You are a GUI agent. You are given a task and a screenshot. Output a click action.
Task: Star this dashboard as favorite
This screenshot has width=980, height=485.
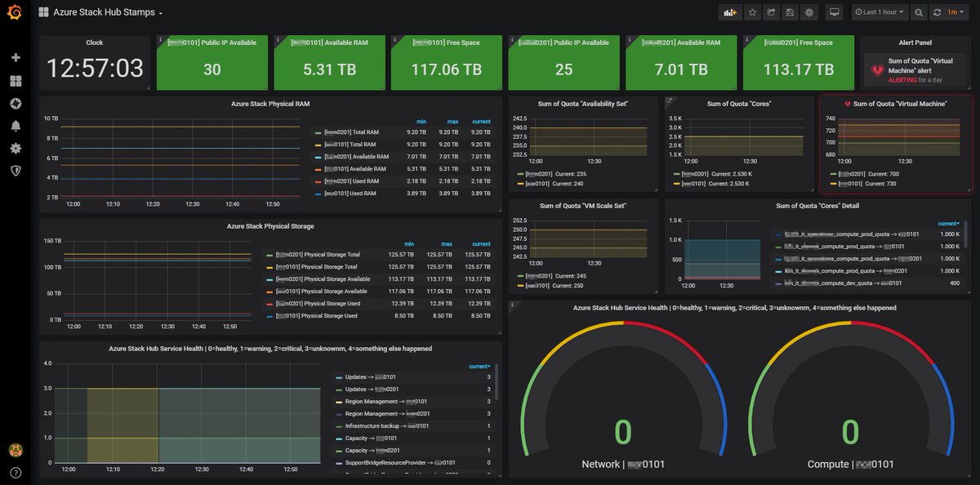click(x=752, y=12)
